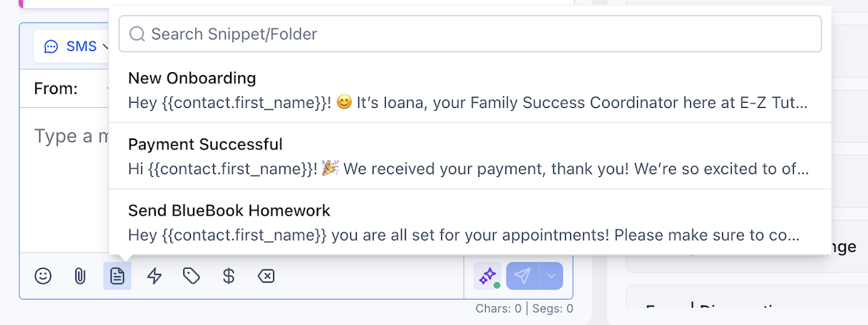Select the Send BlueBook Homework snippet
This screenshot has width=868, height=325.
470,222
